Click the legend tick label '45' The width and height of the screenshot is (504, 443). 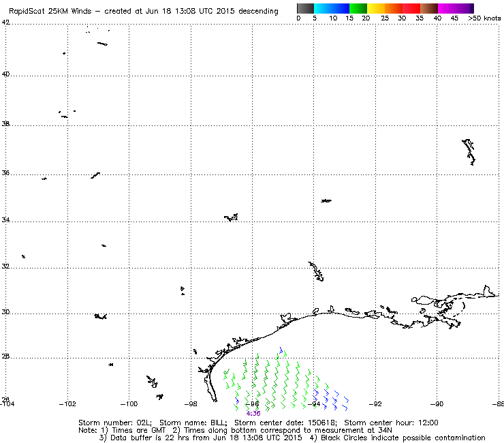[454, 18]
